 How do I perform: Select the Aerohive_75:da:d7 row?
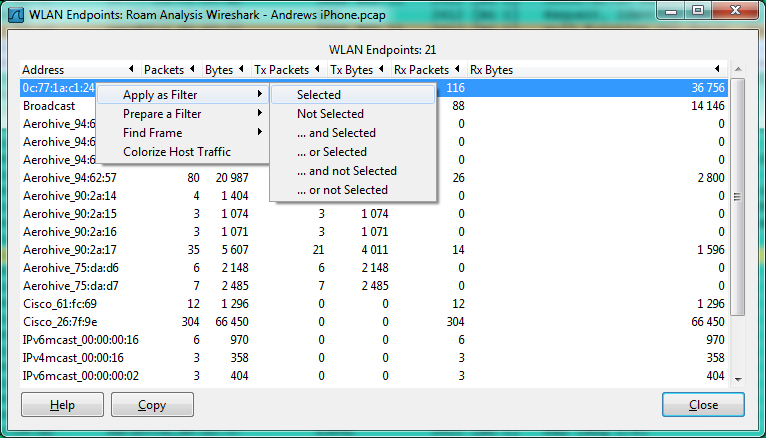click(374, 286)
